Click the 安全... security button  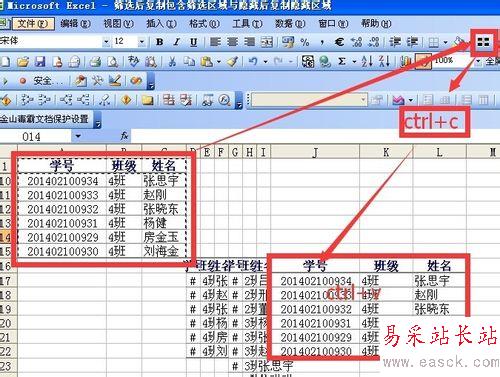tap(47, 81)
